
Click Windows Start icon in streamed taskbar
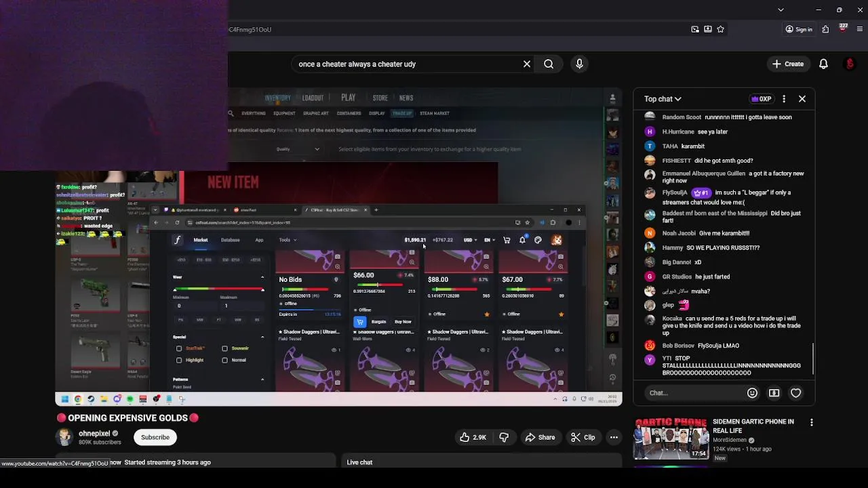64,399
